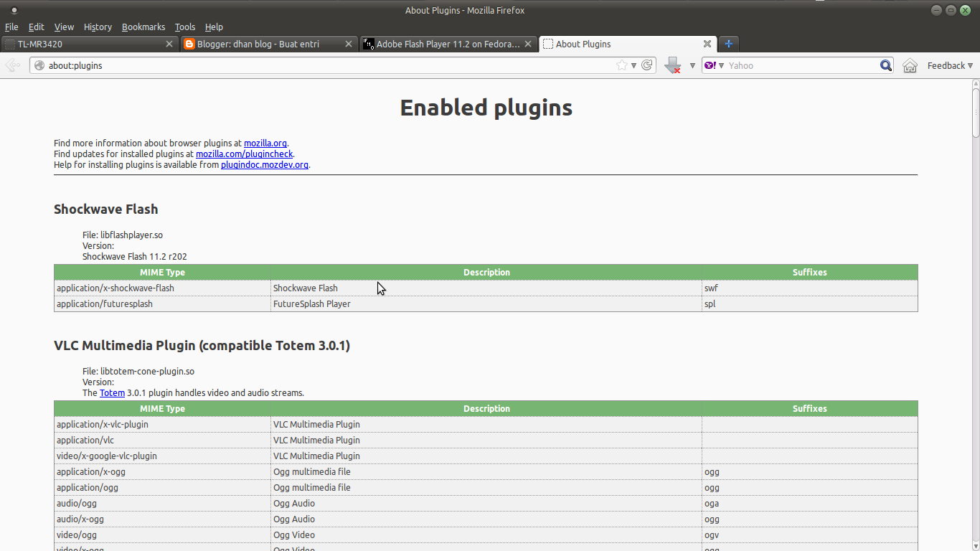
Task: Switch to the Blogger dhan blog tab
Action: coord(269,44)
